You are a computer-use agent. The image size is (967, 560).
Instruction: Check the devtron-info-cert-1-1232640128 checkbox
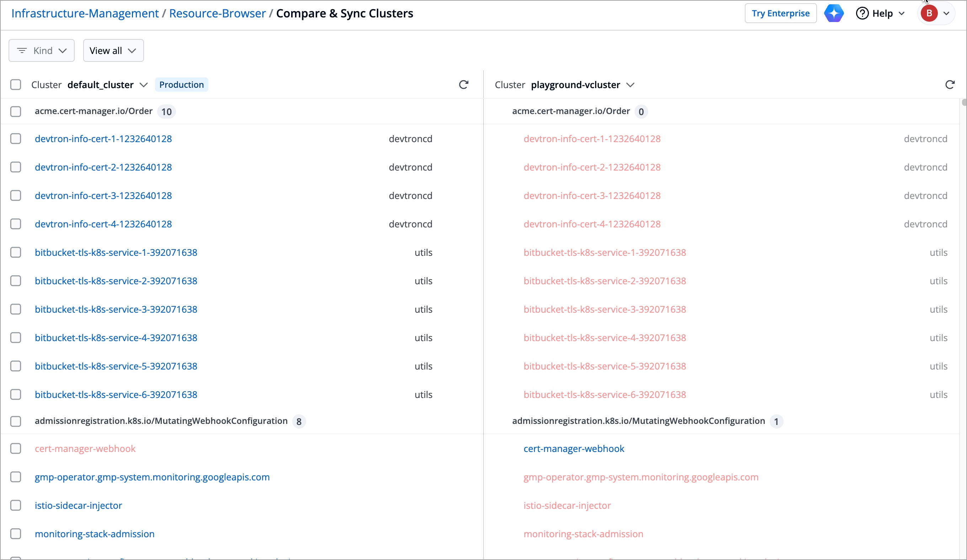[15, 139]
